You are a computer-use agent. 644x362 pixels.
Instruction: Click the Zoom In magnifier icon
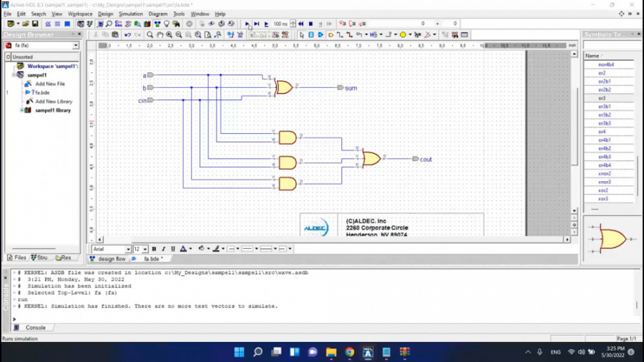[x=170, y=34]
